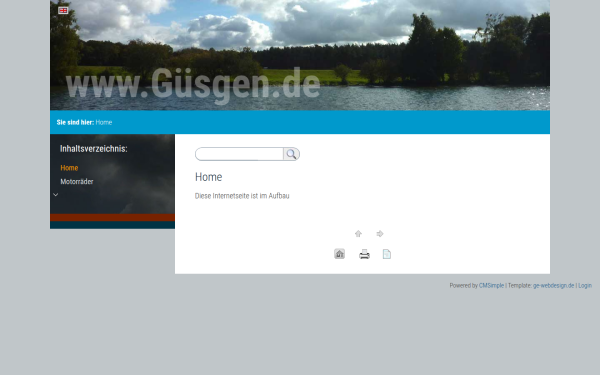
Task: Click 'Diese Internetseite ist im Aufbau' text
Action: click(242, 196)
